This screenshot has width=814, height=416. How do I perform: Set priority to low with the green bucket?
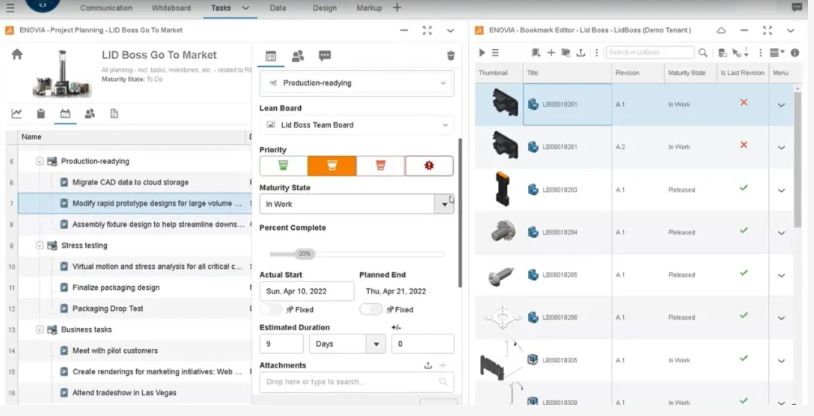point(283,166)
